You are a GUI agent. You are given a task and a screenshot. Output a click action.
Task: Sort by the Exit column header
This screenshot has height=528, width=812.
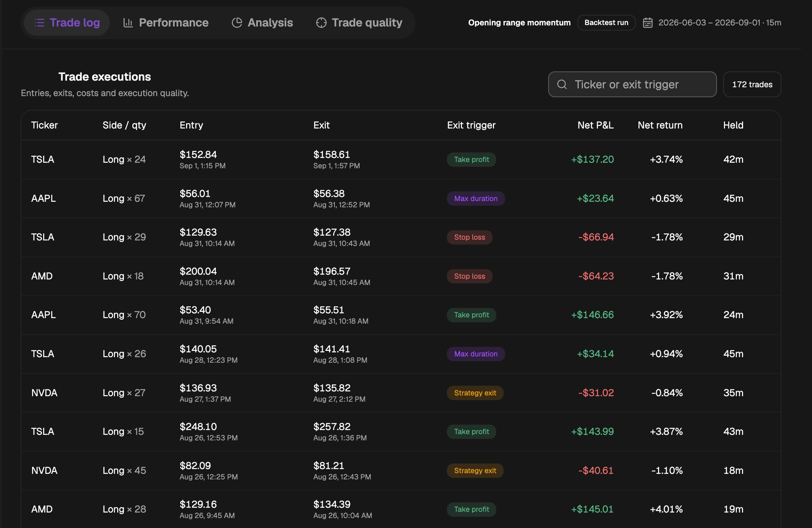point(321,125)
